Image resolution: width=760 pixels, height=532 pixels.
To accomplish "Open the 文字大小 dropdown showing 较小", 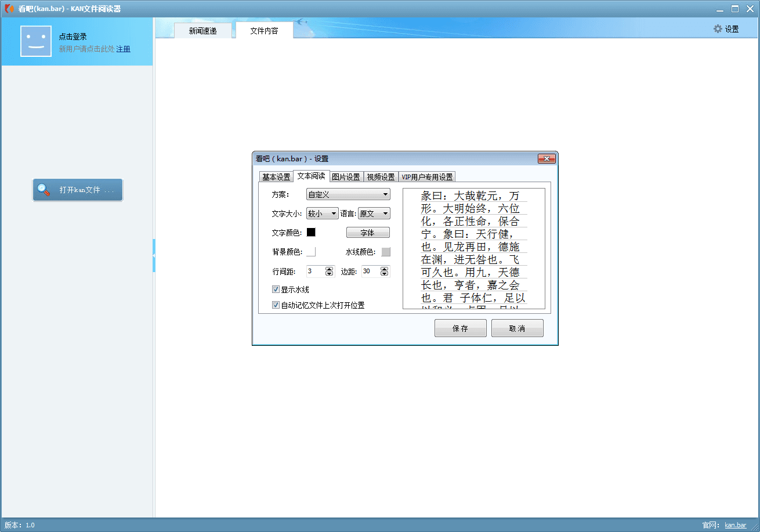I will (x=323, y=213).
